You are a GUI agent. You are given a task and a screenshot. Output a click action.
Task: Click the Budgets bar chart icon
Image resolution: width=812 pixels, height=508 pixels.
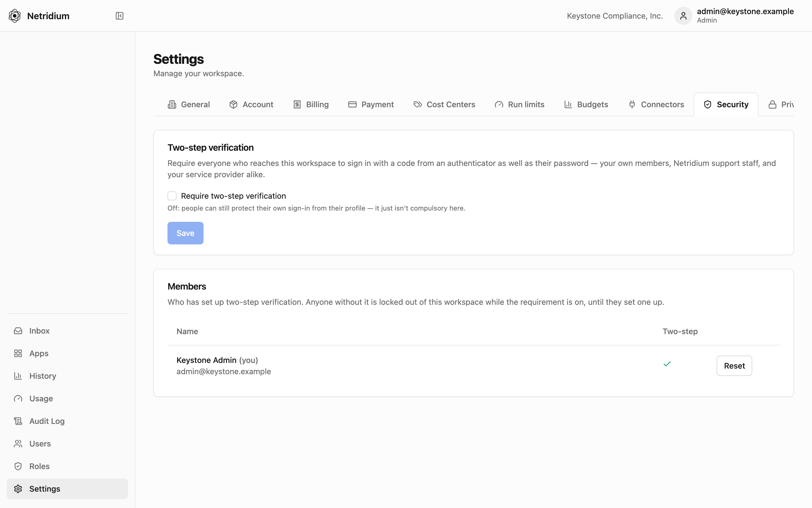pyautogui.click(x=568, y=104)
